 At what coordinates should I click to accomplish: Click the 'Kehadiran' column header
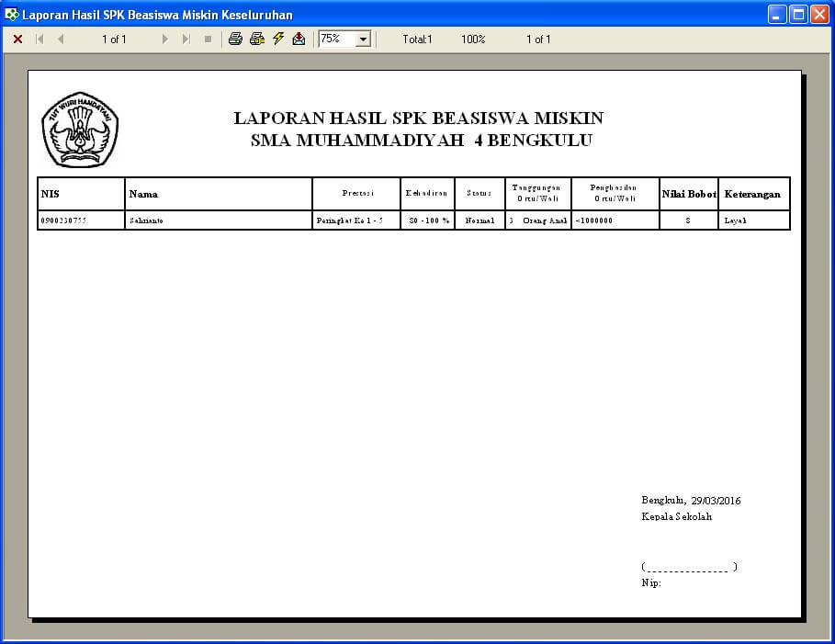coord(426,193)
